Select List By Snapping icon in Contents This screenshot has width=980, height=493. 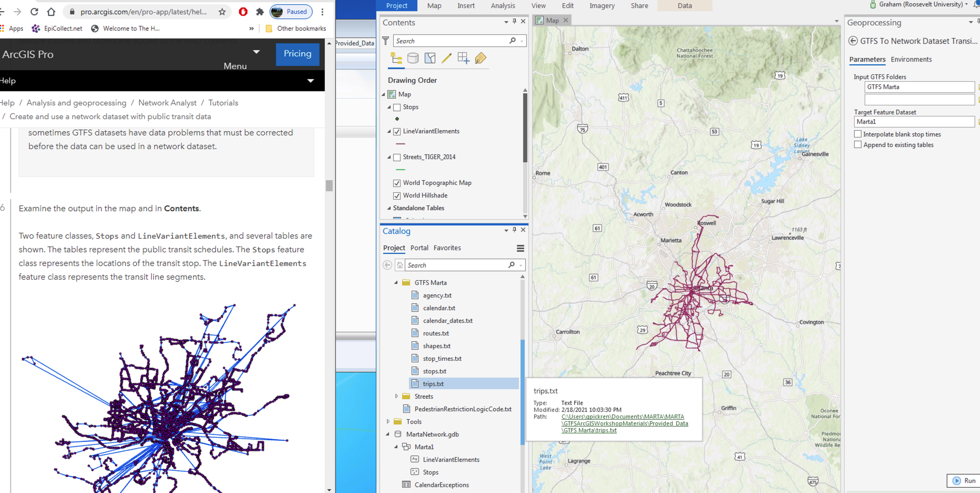click(464, 58)
